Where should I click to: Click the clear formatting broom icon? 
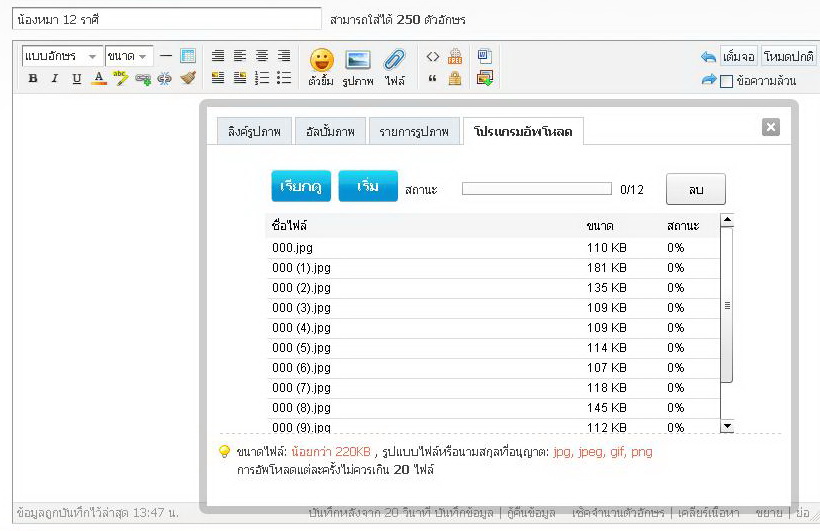(x=188, y=78)
